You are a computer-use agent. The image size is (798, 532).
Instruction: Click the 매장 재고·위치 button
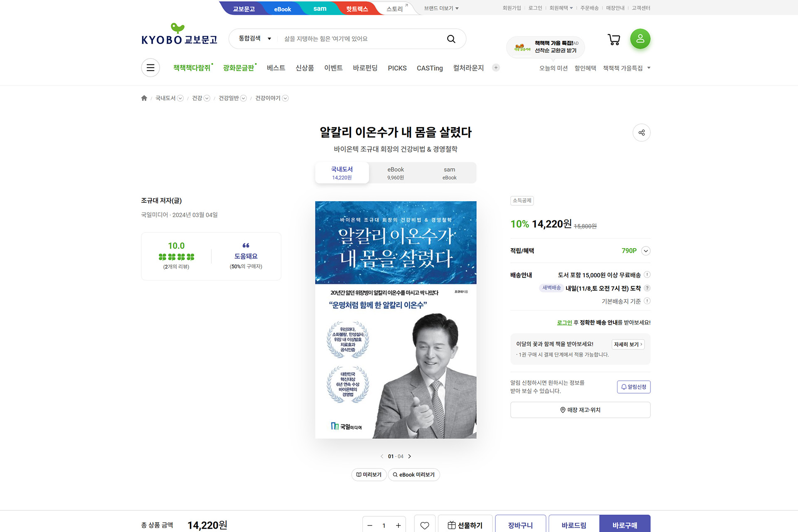(x=580, y=410)
